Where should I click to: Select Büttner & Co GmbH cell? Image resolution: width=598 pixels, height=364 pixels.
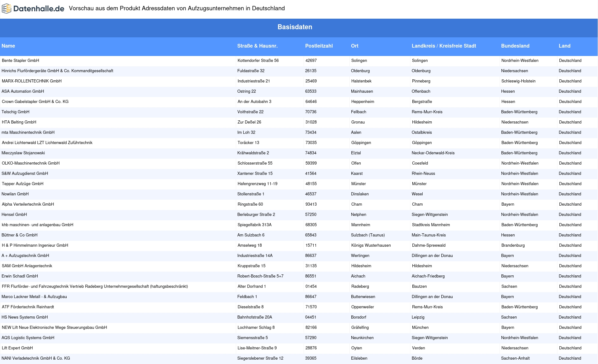[x=20, y=235]
